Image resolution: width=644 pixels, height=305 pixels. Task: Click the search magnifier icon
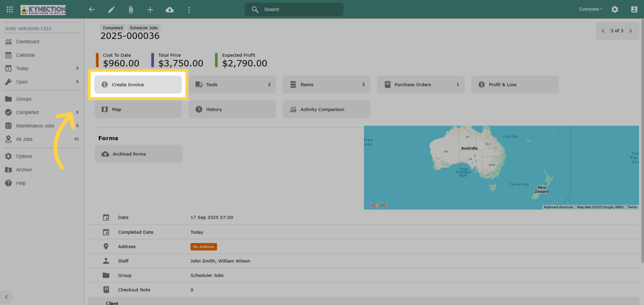coord(255,10)
